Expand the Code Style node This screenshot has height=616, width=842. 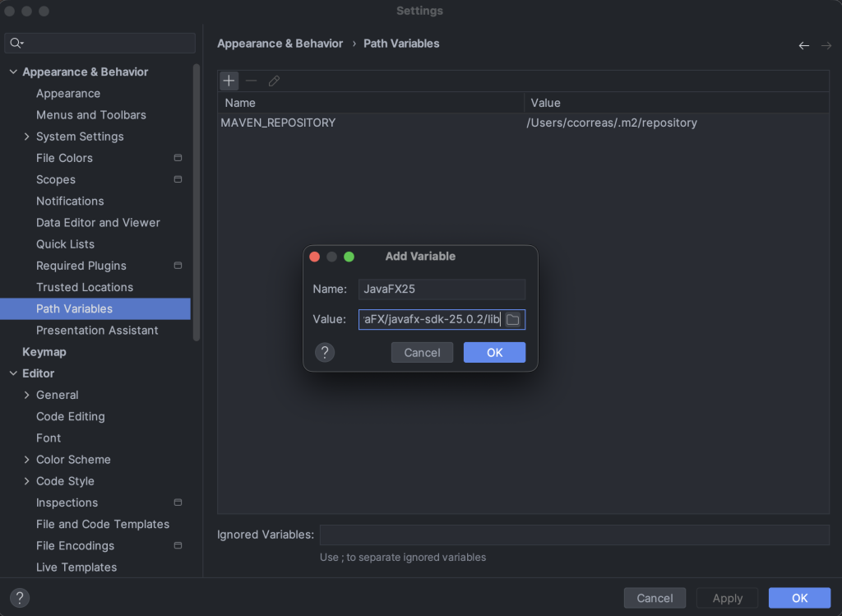pos(27,481)
